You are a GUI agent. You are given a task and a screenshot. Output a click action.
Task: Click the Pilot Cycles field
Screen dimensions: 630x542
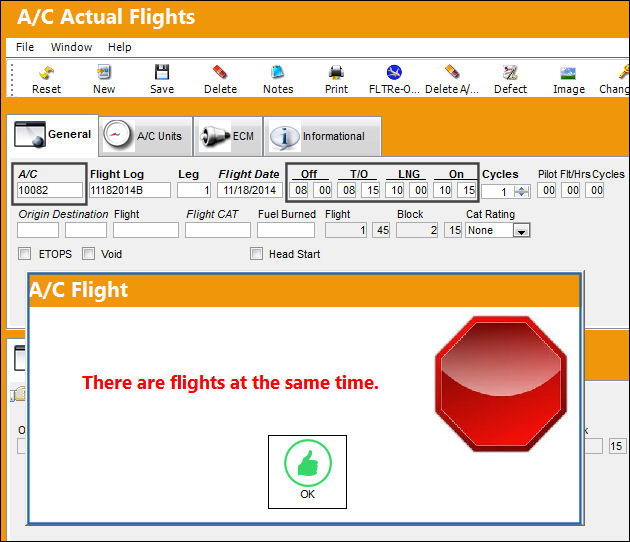(595, 190)
